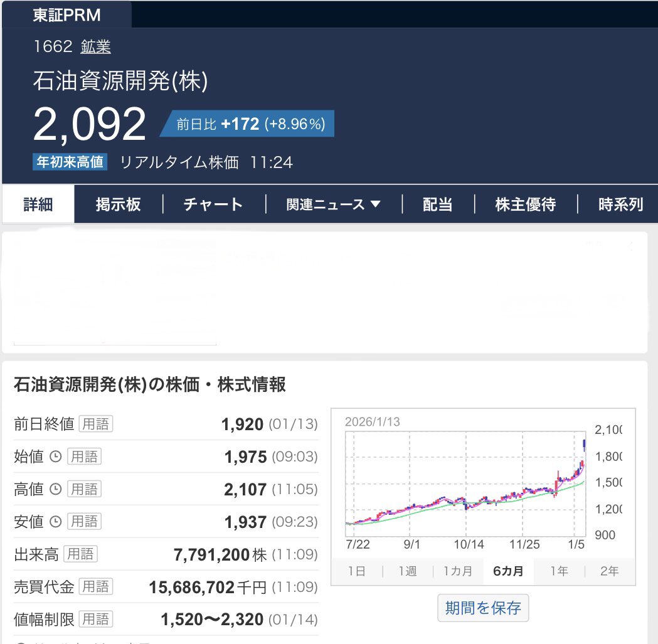The width and height of the screenshot is (658, 644).
Task: Click the clock icon beside 安値
Action: point(56,522)
